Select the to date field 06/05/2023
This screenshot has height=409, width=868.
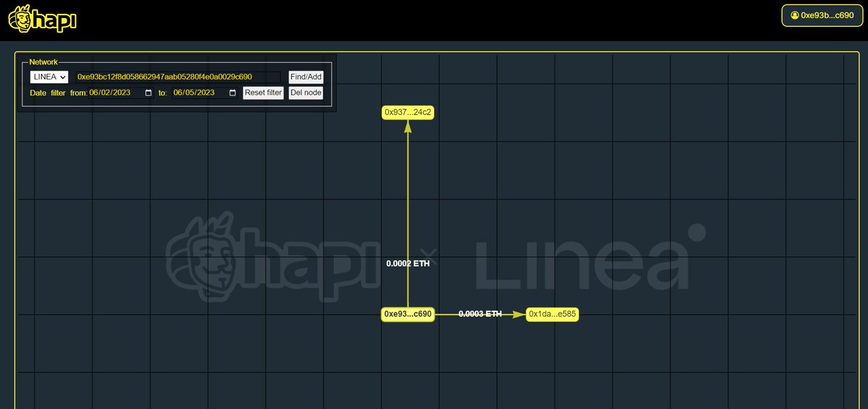[x=205, y=92]
